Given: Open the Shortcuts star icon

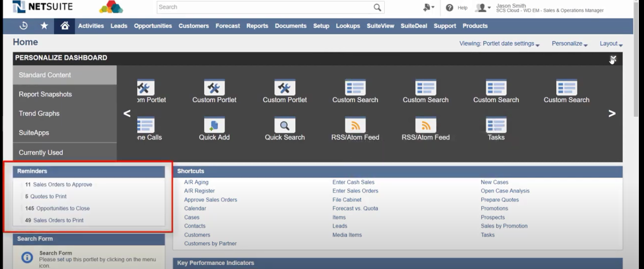Looking at the screenshot, I should (44, 26).
